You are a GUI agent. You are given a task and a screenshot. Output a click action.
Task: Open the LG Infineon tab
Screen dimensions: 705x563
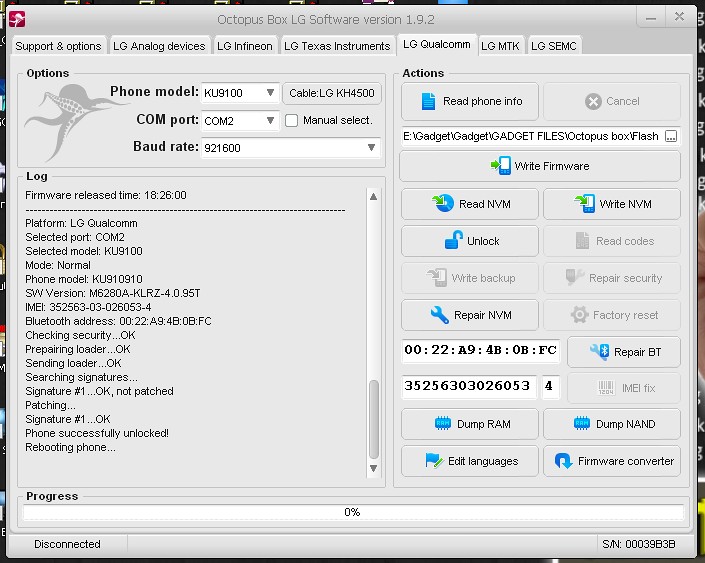coord(245,46)
